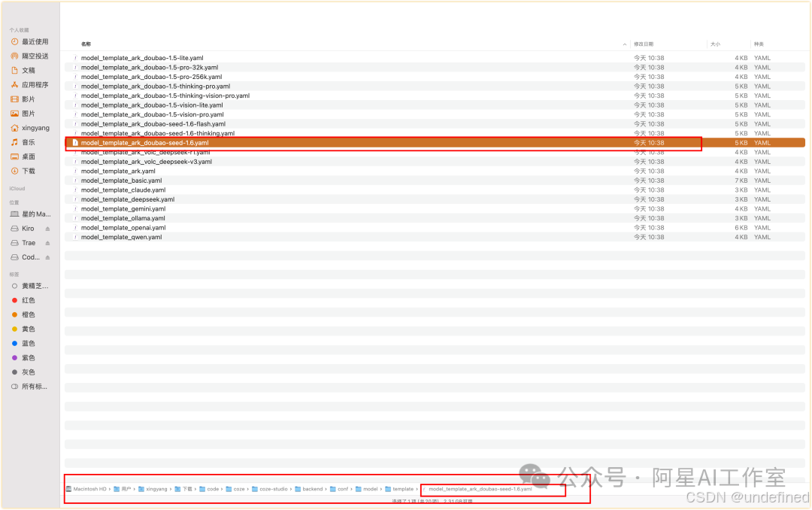Sort by 修改日期 column header
812x510 pixels.
click(644, 44)
